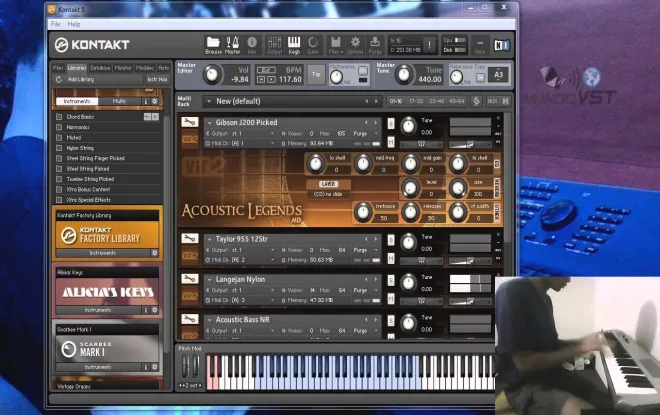Viewport: 660px width, 415px height.
Task: Mute the Gibson J200 Picked instrument
Action: click(391, 142)
